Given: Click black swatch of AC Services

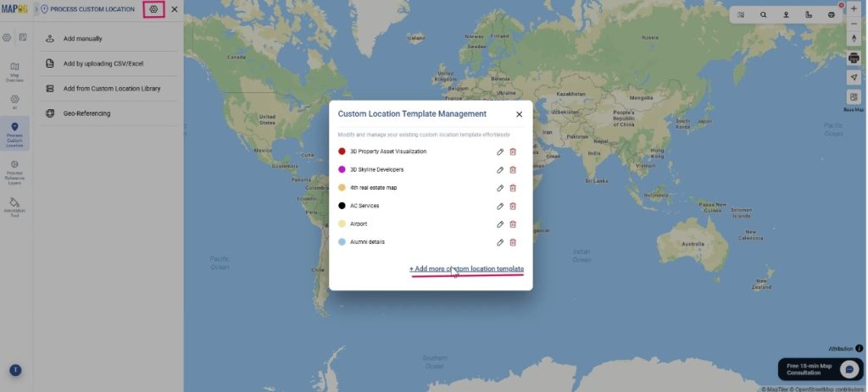Looking at the screenshot, I should 342,206.
